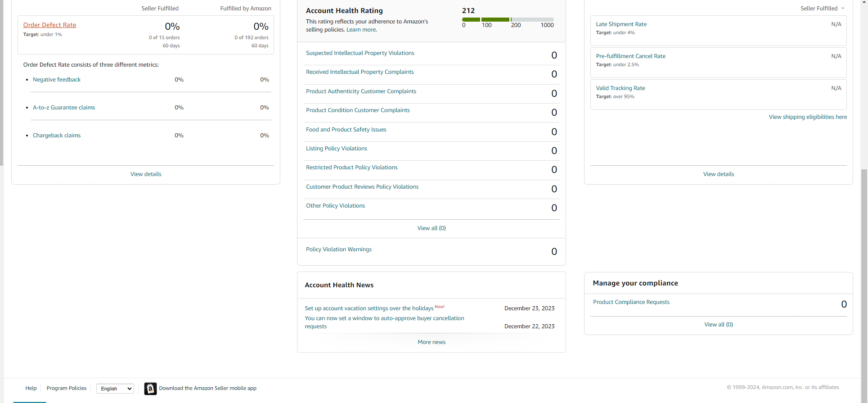Click the Account Health Rating progress bar
Viewport: 868px width, 403px height.
tap(508, 19)
